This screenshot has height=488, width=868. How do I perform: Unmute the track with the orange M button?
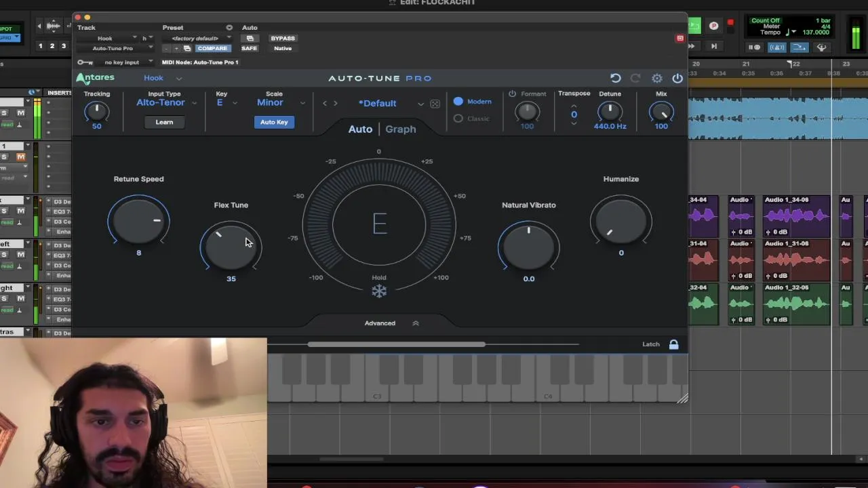tap(21, 157)
